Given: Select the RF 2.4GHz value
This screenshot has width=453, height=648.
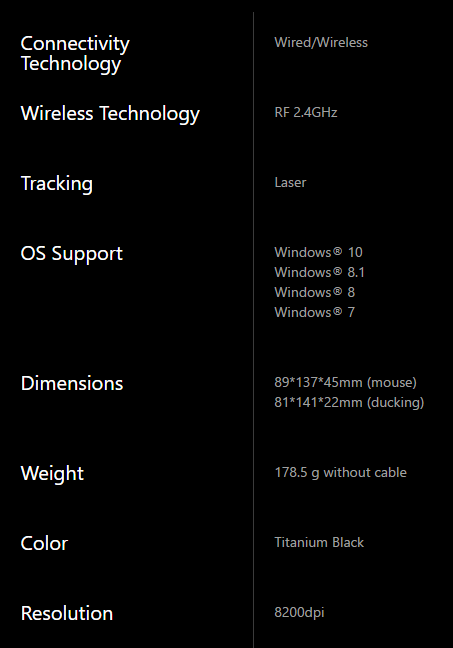Looking at the screenshot, I should coord(306,112).
